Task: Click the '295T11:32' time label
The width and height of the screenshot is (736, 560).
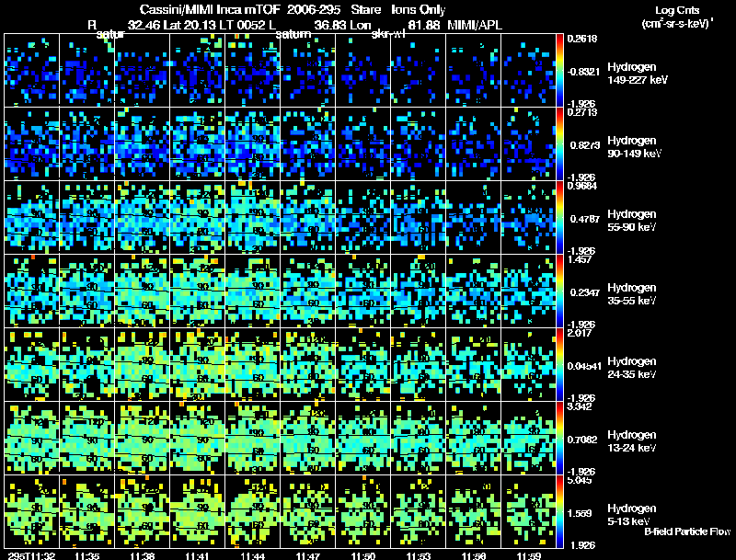Action: click(31, 556)
